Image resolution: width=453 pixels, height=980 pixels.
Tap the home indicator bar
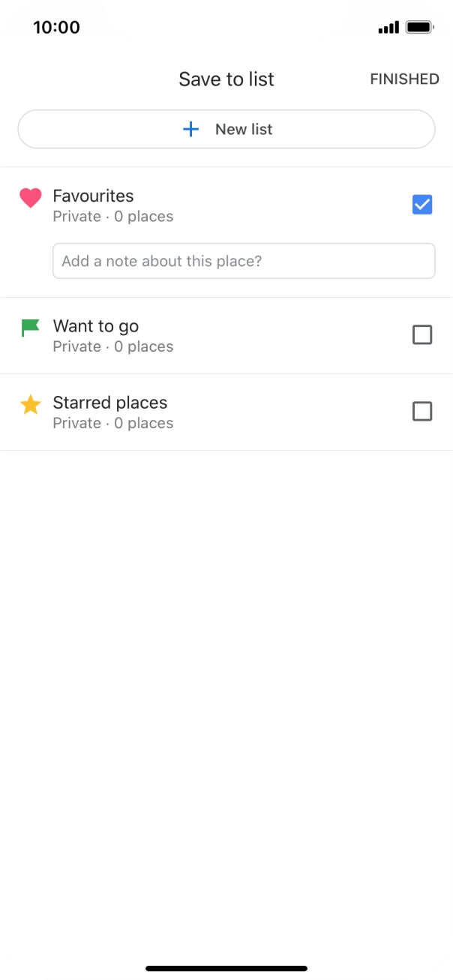226,968
